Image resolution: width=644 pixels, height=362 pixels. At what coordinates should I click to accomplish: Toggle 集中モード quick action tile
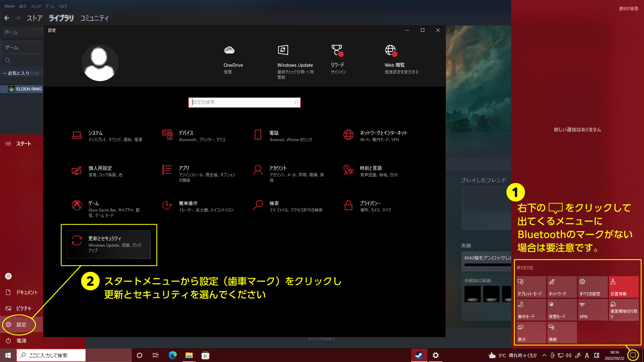point(531,309)
